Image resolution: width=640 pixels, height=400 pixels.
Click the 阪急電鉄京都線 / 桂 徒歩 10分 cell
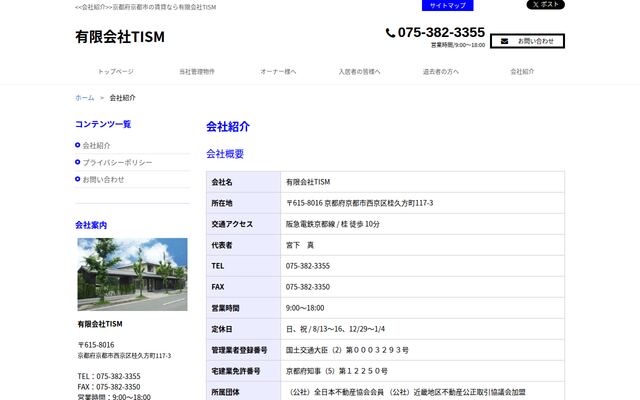pos(422,224)
